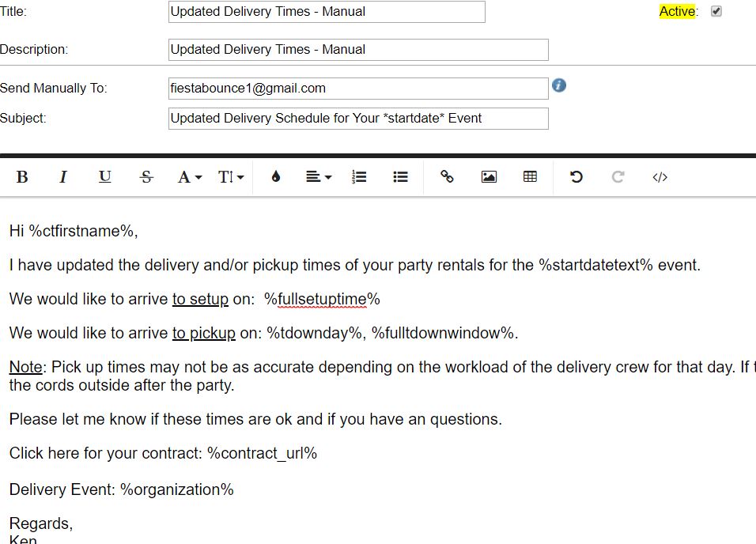This screenshot has height=544, width=756.
Task: Click the Send Manually To info icon
Action: click(559, 85)
